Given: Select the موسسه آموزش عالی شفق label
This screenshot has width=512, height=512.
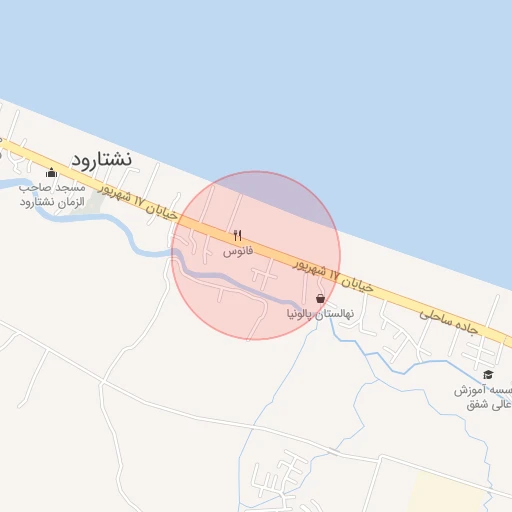Looking at the screenshot, I should click(483, 397).
